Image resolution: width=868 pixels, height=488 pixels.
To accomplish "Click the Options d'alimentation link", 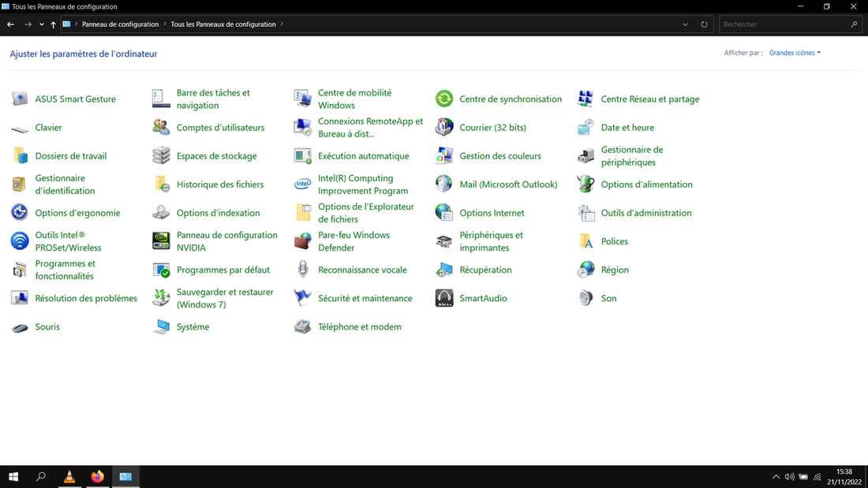I will [646, 184].
